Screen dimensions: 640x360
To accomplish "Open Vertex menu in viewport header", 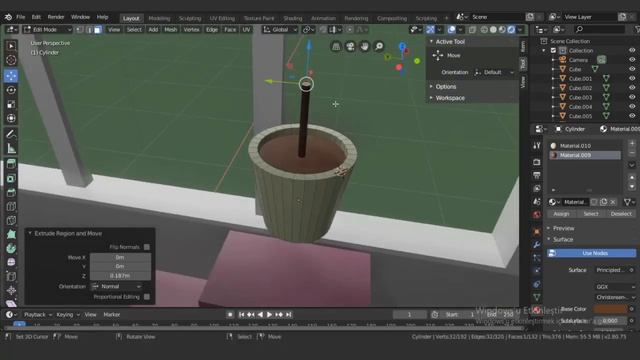I will [x=191, y=29].
